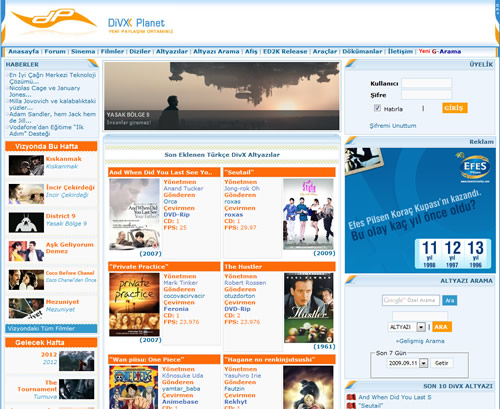
Task: Open Şifremi Unuttum link
Action: 393,126
